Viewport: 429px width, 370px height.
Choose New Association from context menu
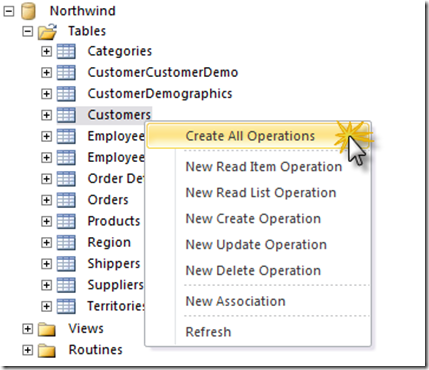pos(235,301)
